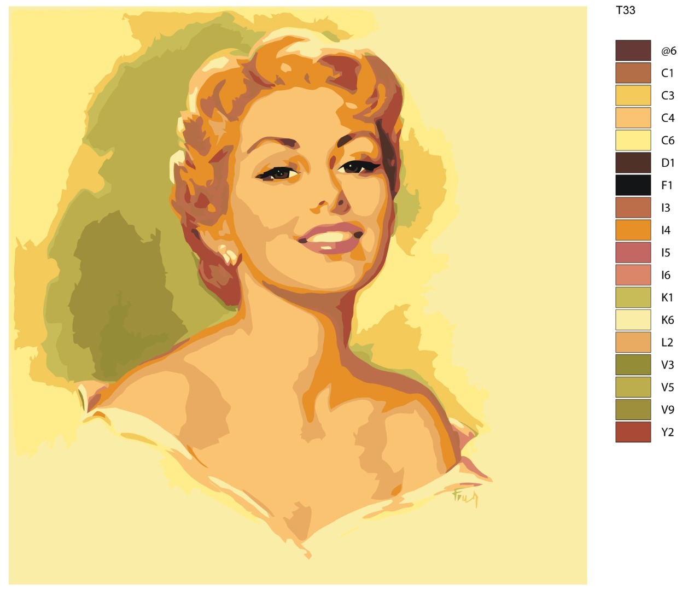This screenshot has height=590, width=700.
Task: Select the I3 terracotta swatch
Action: pos(633,207)
